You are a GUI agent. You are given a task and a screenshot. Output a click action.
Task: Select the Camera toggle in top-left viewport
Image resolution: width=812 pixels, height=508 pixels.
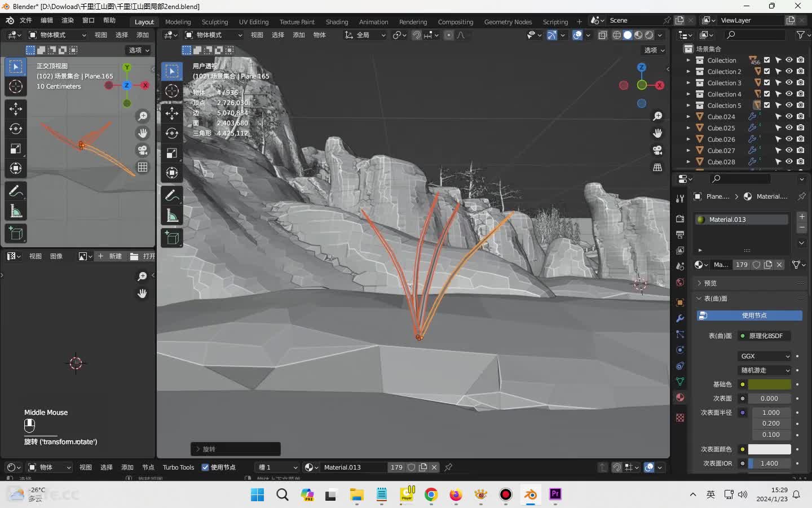[x=143, y=150]
